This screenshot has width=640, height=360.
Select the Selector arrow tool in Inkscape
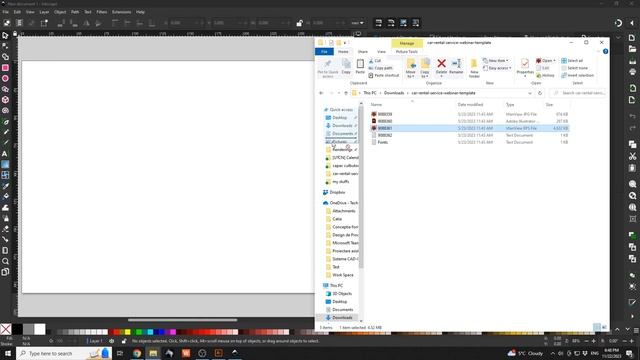tap(5, 36)
